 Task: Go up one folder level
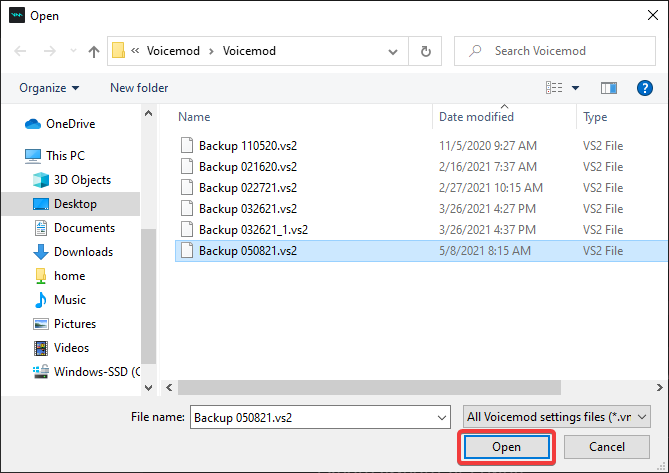click(x=94, y=51)
